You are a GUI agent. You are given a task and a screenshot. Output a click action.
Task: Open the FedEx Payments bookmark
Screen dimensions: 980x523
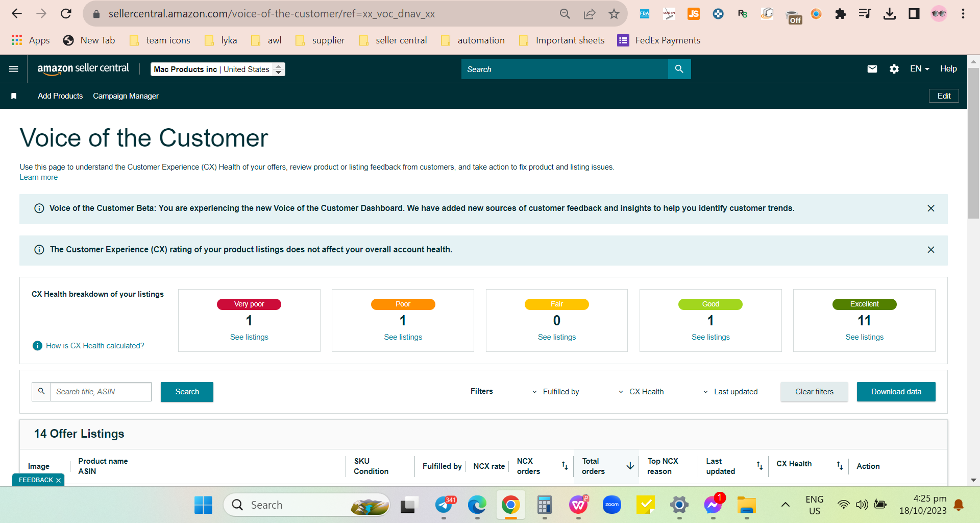coord(659,40)
